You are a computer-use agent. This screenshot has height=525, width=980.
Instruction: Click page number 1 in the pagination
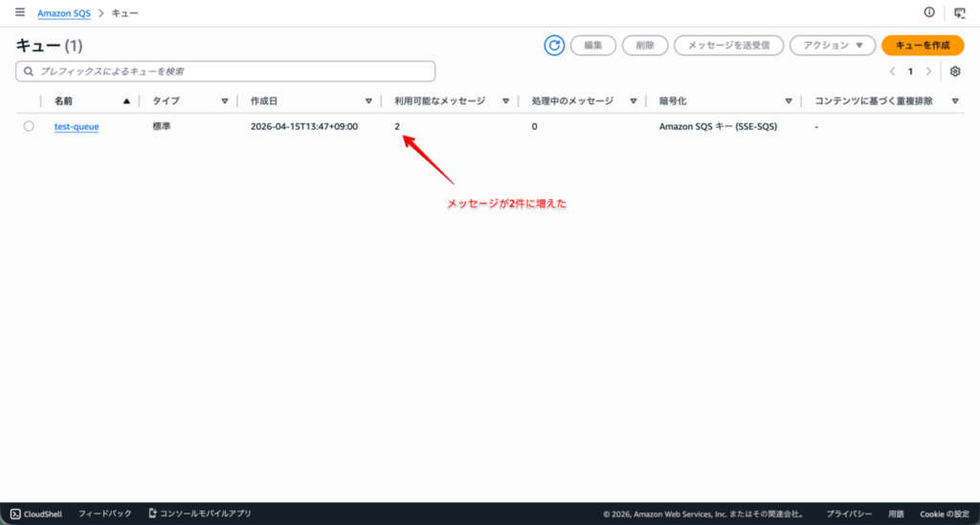click(x=911, y=71)
